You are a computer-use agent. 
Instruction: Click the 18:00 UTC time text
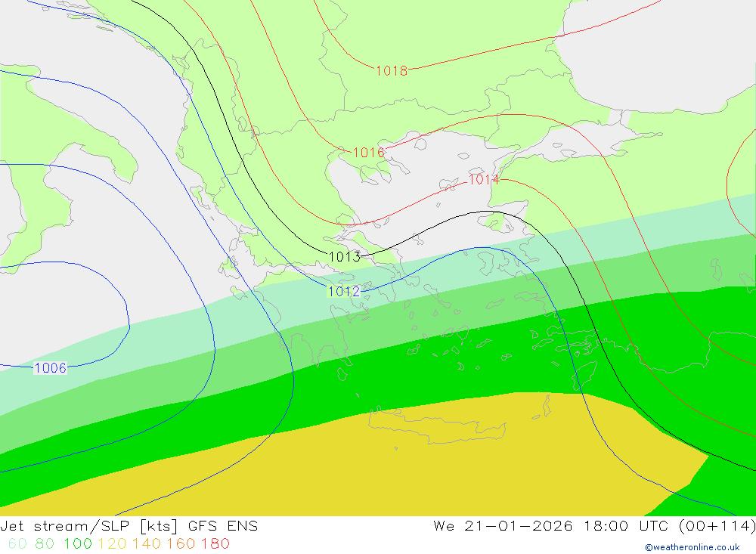pyautogui.click(x=627, y=525)
